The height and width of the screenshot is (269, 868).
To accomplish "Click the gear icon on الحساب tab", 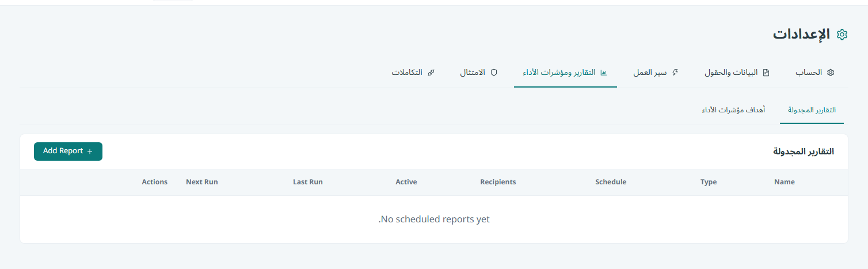I will (831, 73).
